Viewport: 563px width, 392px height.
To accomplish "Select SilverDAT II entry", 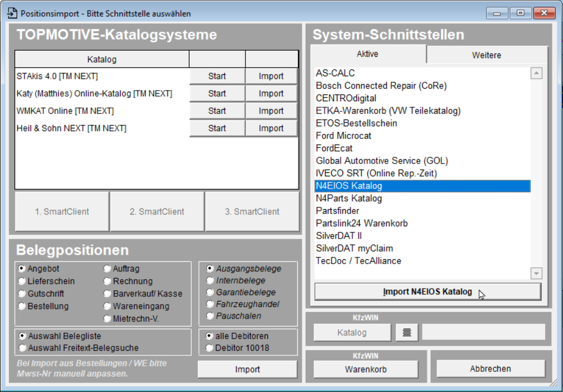I will pyautogui.click(x=422, y=236).
